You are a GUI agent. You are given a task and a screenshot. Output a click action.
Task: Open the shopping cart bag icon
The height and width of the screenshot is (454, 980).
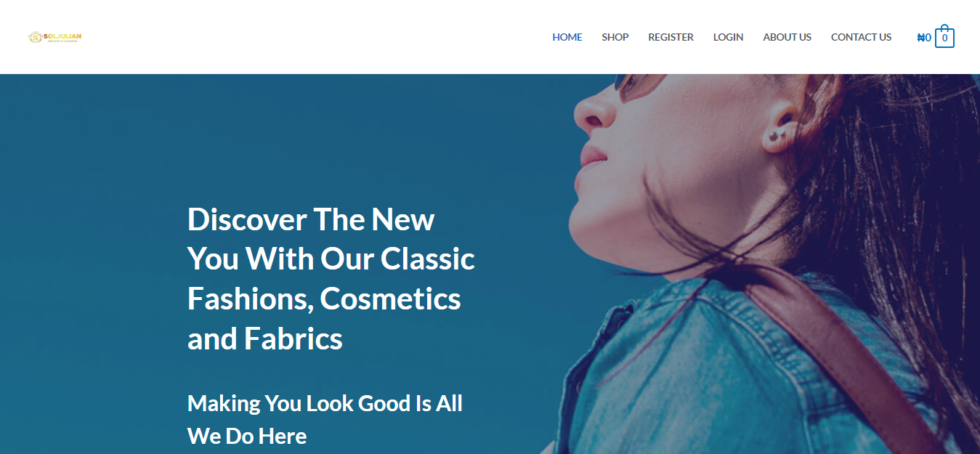point(944,37)
